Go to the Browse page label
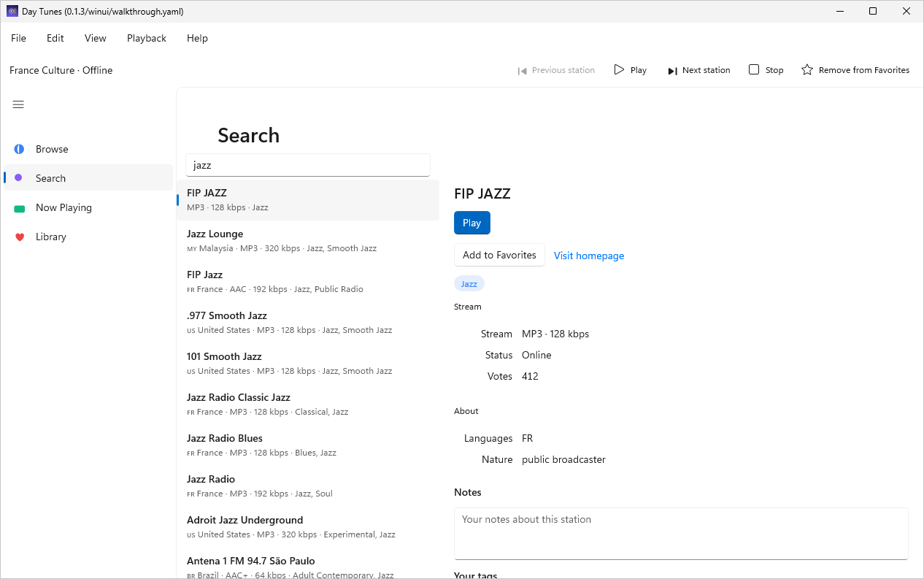This screenshot has width=924, height=579. (52, 149)
